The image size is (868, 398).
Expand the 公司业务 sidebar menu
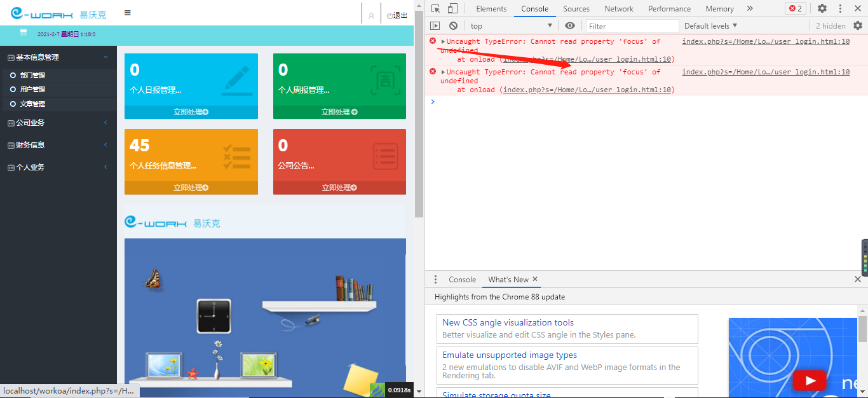(58, 123)
